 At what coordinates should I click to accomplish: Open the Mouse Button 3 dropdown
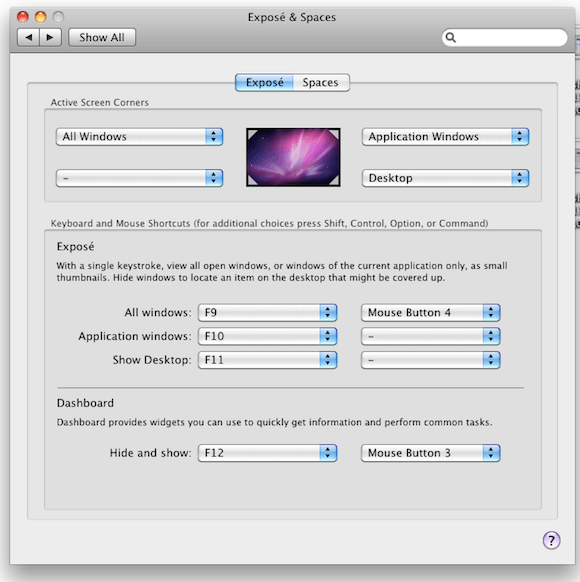point(430,453)
